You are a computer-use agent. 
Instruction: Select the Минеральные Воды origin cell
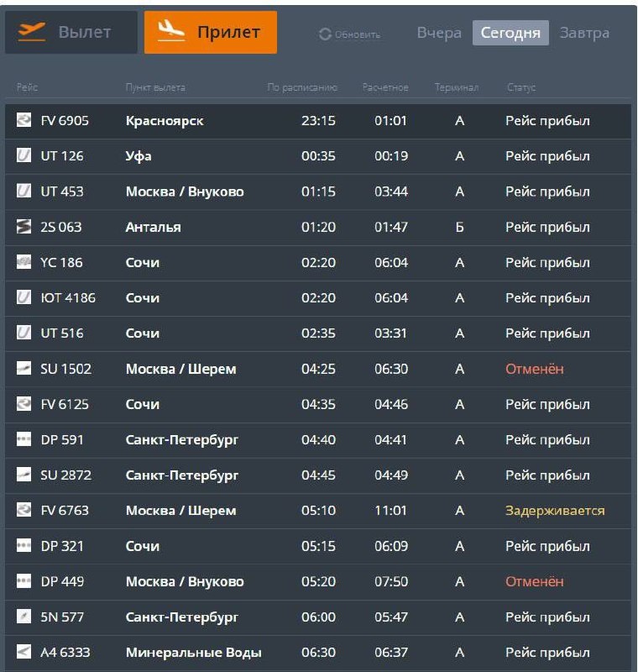point(194,653)
